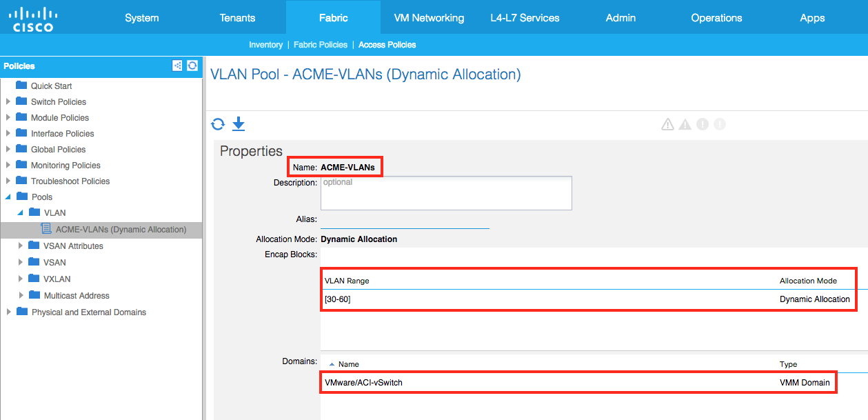Go to the VM Networking tab
The width and height of the screenshot is (868, 420).
(429, 18)
